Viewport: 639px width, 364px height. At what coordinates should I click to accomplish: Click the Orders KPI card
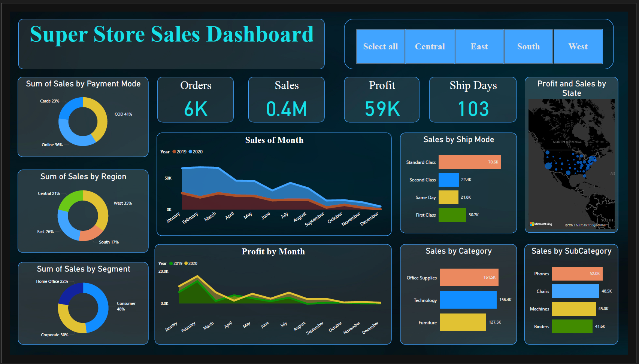coord(195,100)
